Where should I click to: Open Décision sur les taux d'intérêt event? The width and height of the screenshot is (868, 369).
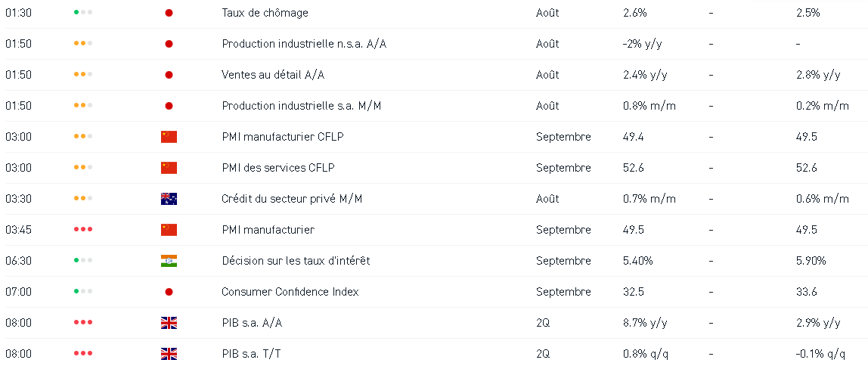(x=296, y=261)
